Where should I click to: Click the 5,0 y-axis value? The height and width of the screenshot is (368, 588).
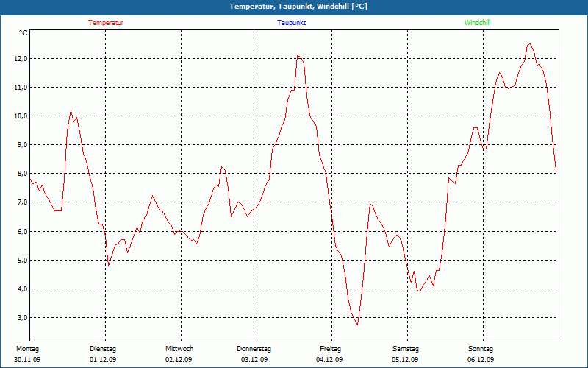point(22,261)
